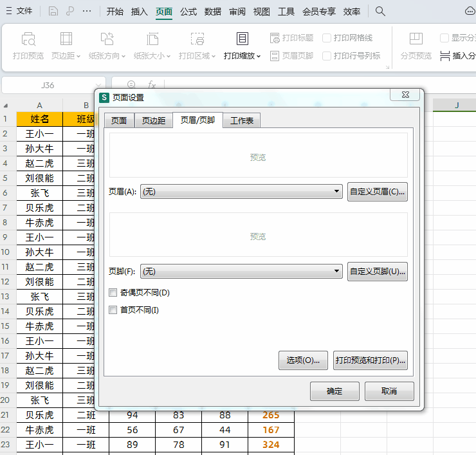Enable the 奇偶页不同 checkbox
This screenshot has height=455, width=476.
[x=113, y=293]
